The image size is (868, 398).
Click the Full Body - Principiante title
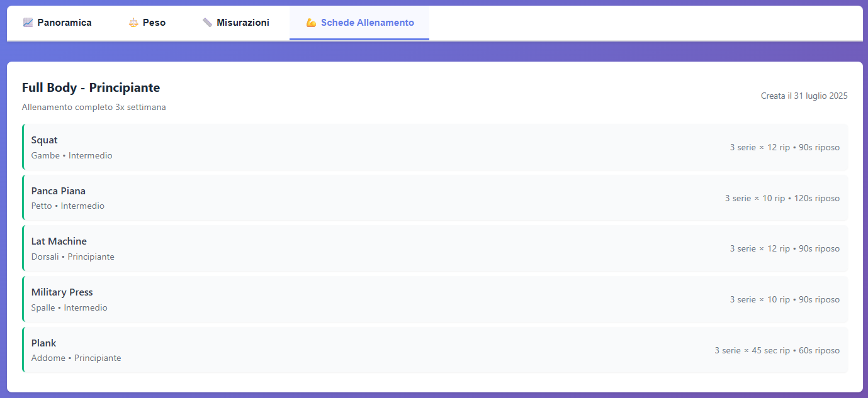coord(91,87)
